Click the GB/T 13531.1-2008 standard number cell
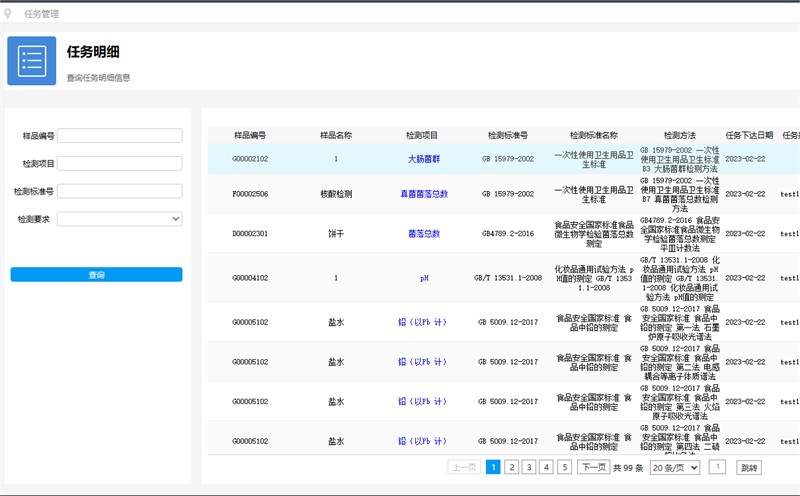The width and height of the screenshot is (800, 496). click(x=508, y=278)
